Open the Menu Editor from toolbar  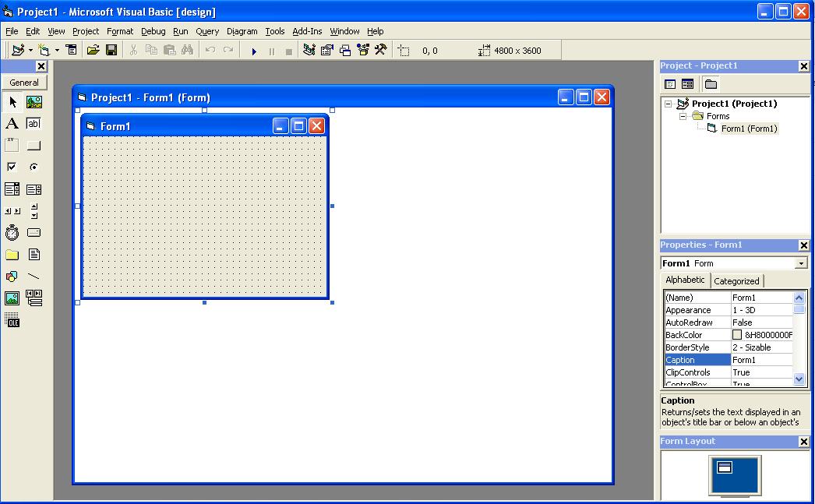(x=71, y=50)
